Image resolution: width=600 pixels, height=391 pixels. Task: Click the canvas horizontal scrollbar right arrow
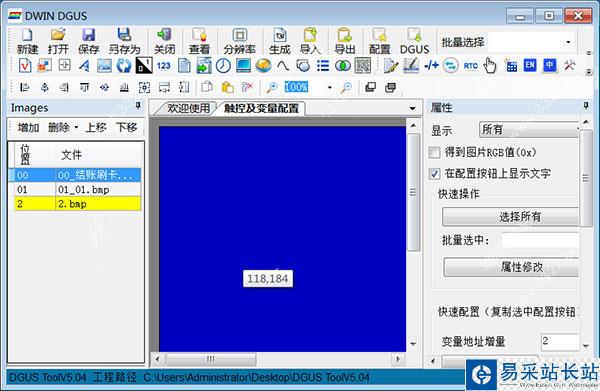click(398, 359)
